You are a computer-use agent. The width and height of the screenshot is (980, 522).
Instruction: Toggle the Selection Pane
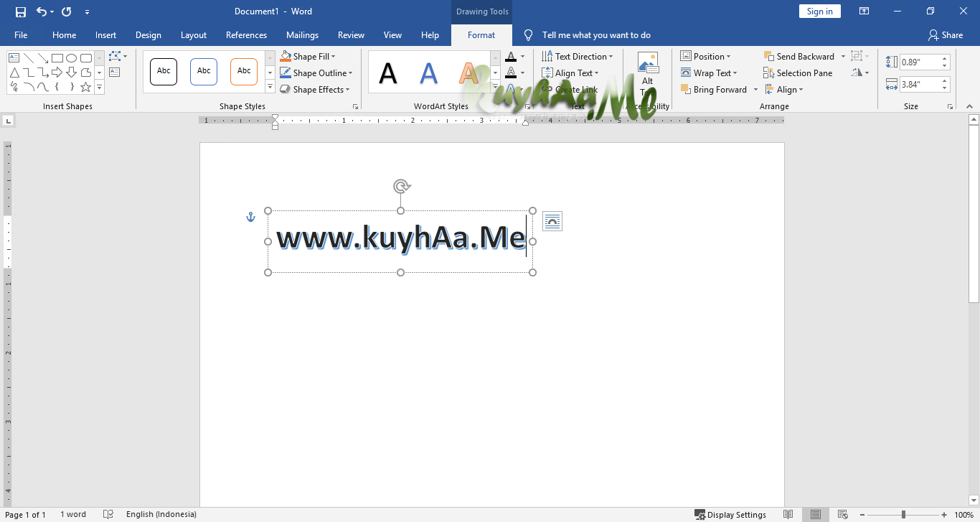pos(798,73)
